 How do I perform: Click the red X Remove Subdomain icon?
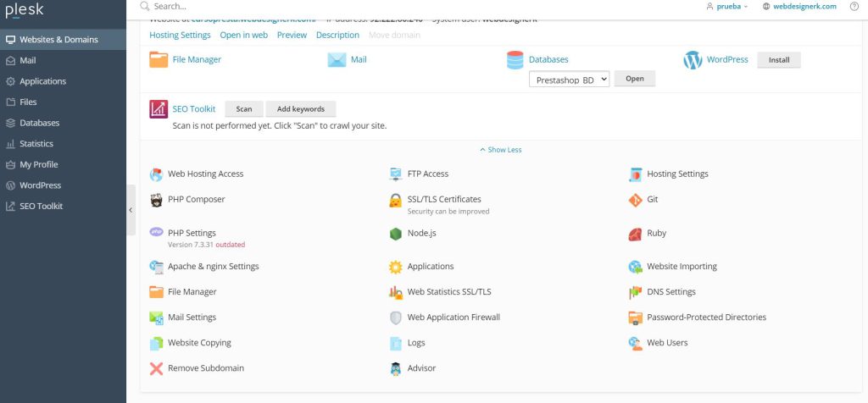(157, 368)
